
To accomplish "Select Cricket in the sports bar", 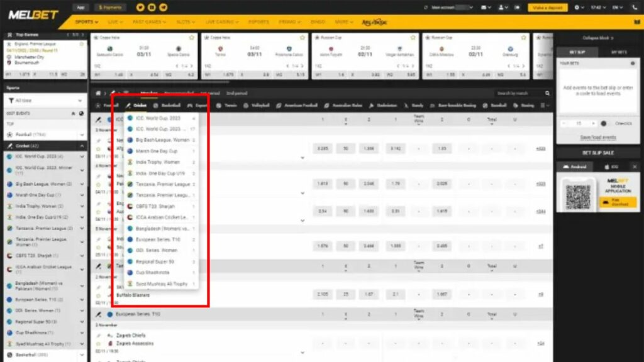I will point(136,106).
